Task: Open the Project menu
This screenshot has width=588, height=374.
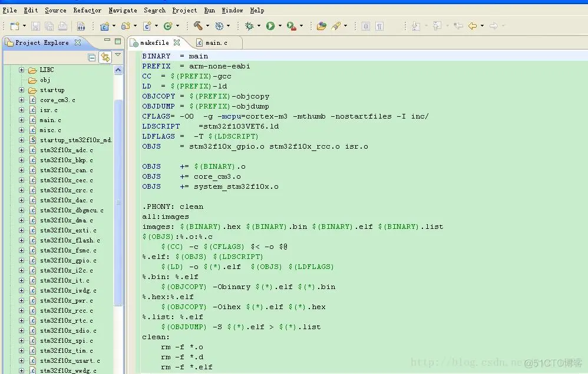Action: (x=184, y=10)
